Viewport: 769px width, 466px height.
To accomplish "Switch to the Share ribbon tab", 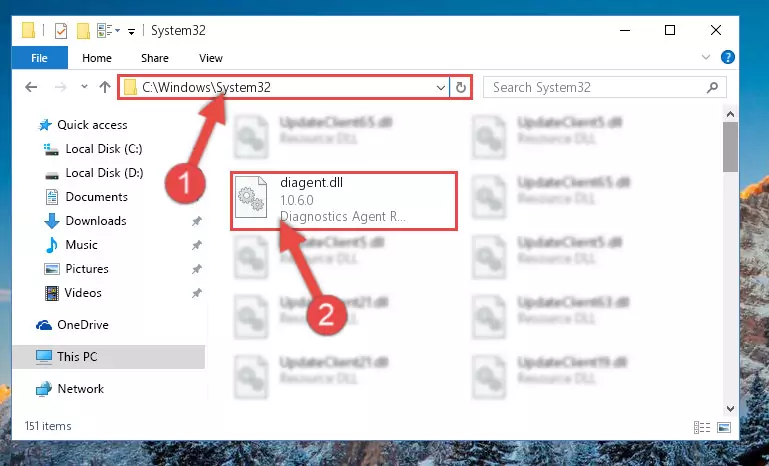I will tap(154, 58).
